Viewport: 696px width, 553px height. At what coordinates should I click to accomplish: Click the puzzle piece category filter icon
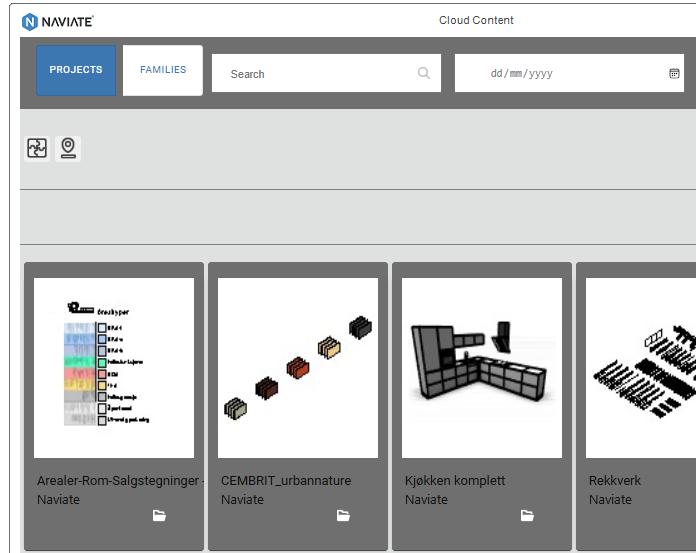[37, 148]
